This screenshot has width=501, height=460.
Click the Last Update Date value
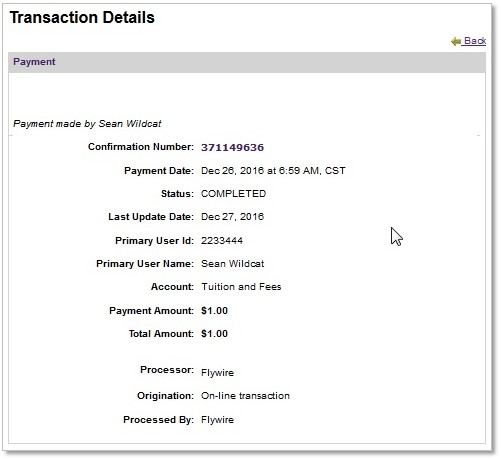coord(232,217)
